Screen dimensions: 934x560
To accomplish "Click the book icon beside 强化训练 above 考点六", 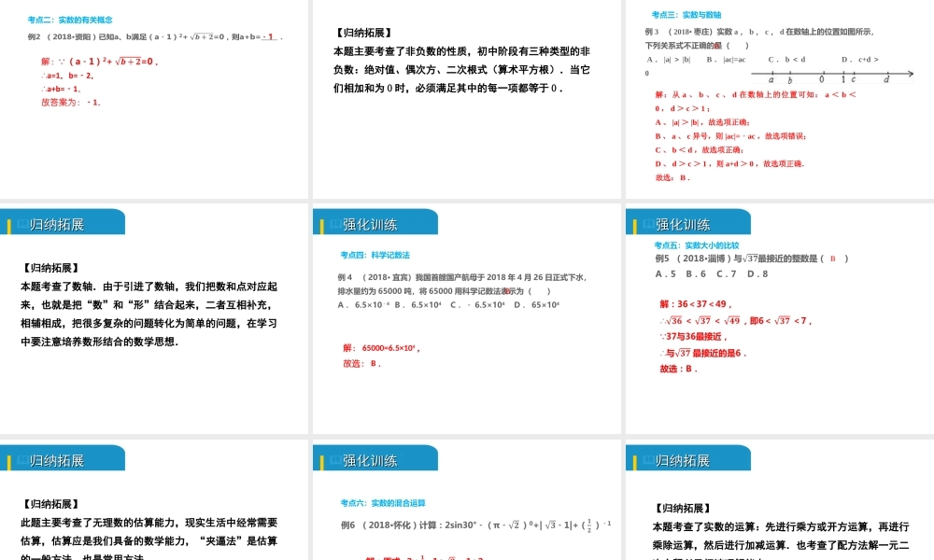I will 335,460.
